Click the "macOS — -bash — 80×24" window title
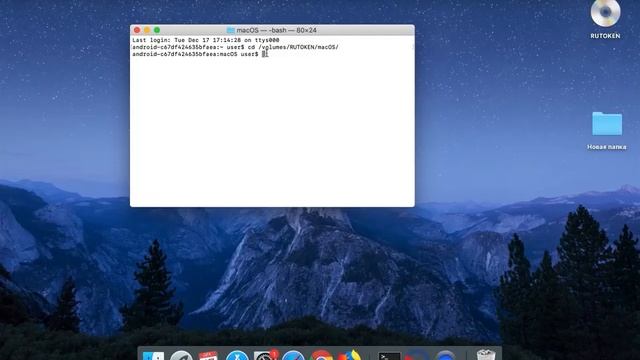The height and width of the screenshot is (360, 640). tap(276, 30)
